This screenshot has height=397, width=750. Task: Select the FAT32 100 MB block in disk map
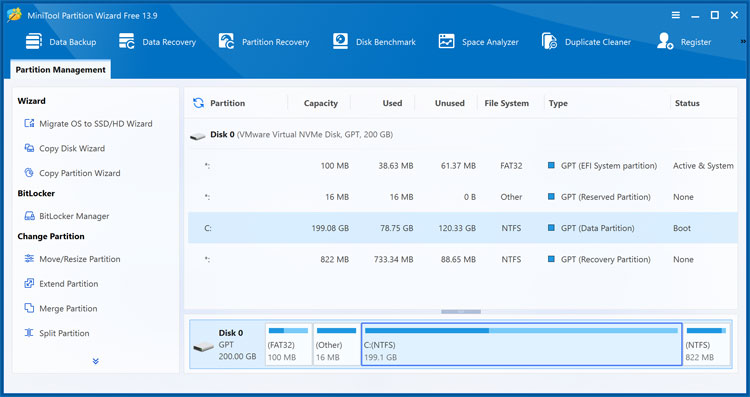tap(288, 344)
